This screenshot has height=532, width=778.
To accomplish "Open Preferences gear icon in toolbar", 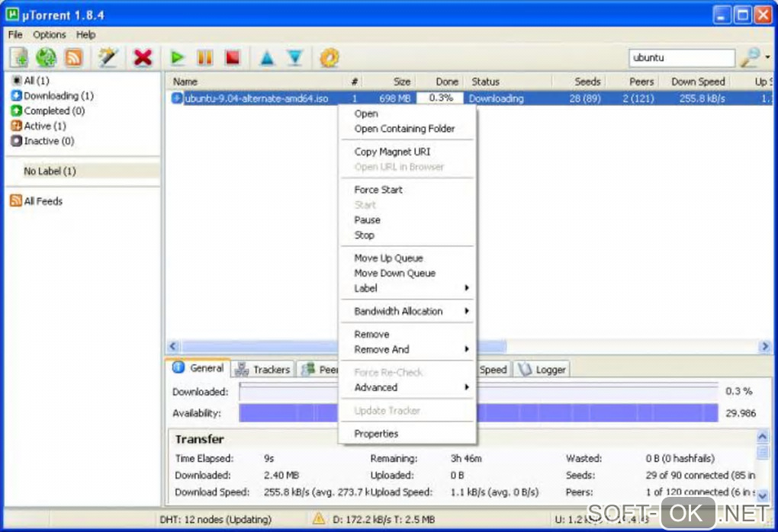I will click(330, 58).
